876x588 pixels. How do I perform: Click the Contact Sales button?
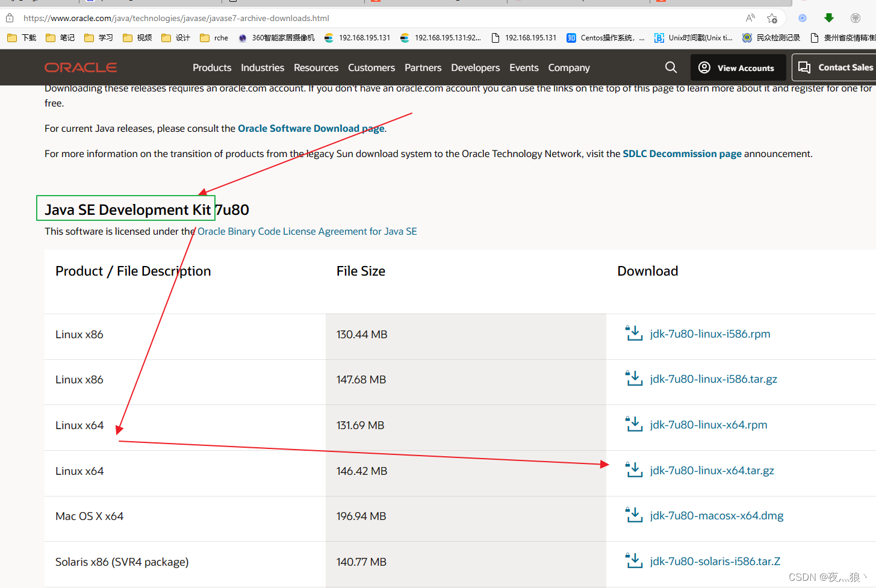pos(834,67)
